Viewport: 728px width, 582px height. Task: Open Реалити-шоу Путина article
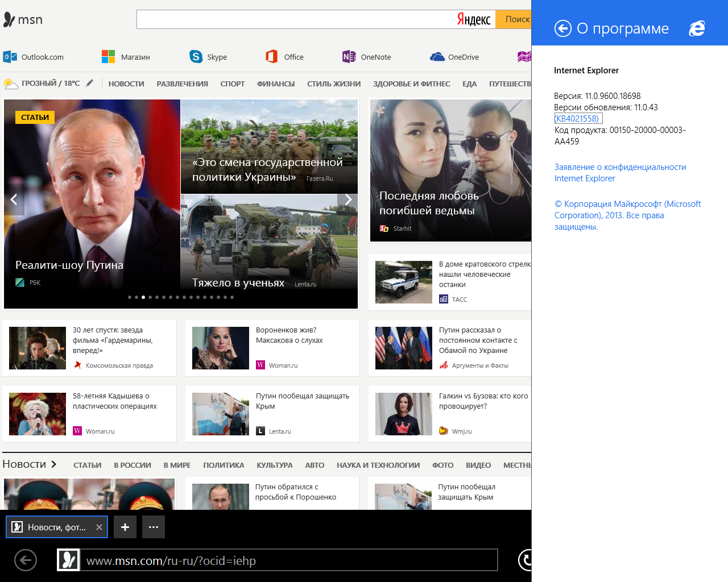69,265
